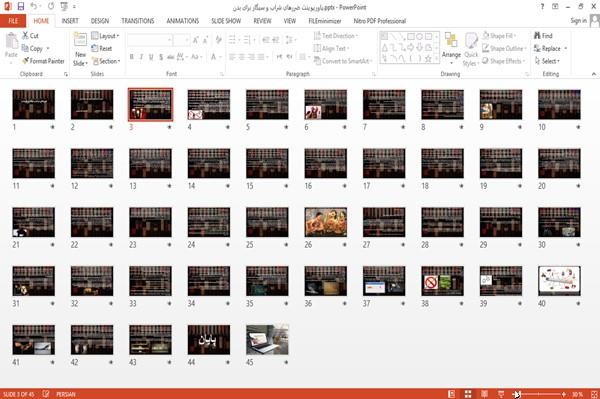
Task: Toggle Bold formatting in Font group
Action: tap(132, 57)
